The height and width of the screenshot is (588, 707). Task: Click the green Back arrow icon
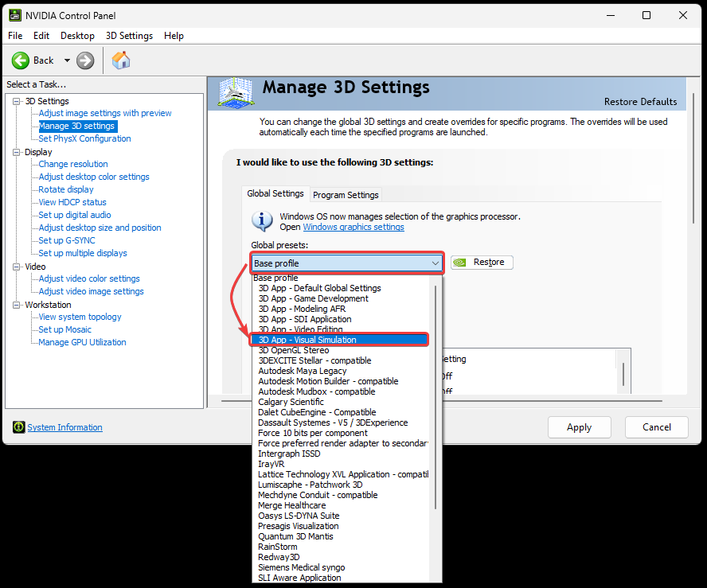[20, 60]
